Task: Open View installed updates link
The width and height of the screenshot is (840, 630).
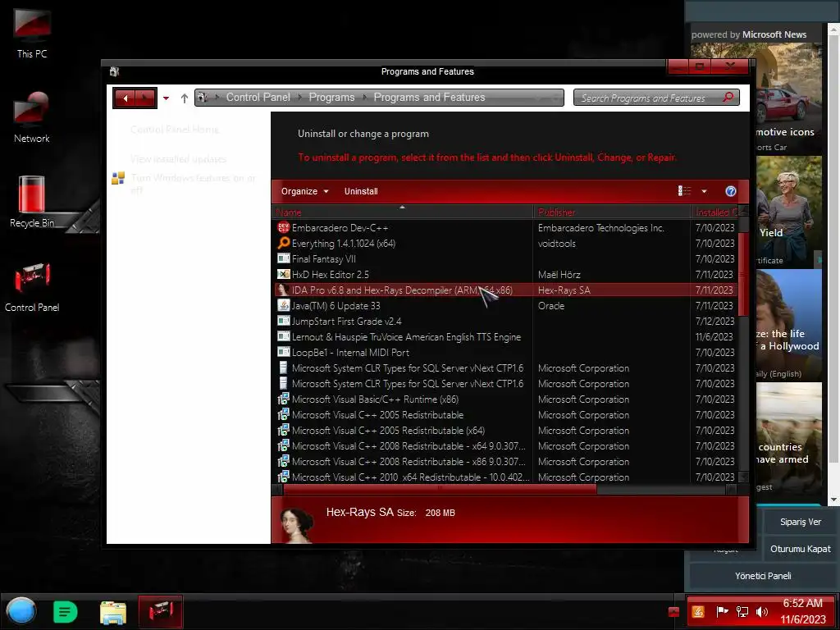Action: point(178,159)
